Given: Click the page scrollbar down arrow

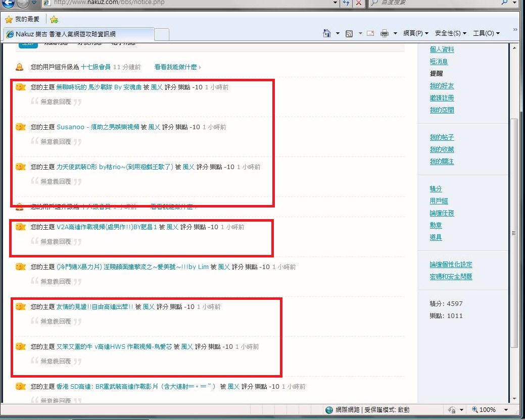Looking at the screenshot, I should click(514, 399).
